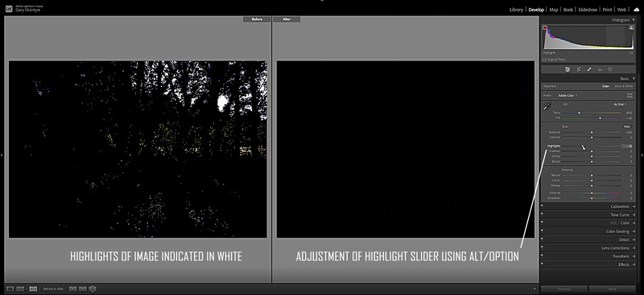Toggle the Effects panel switch
Viewport: 644px width, 295px height.
pos(542,264)
